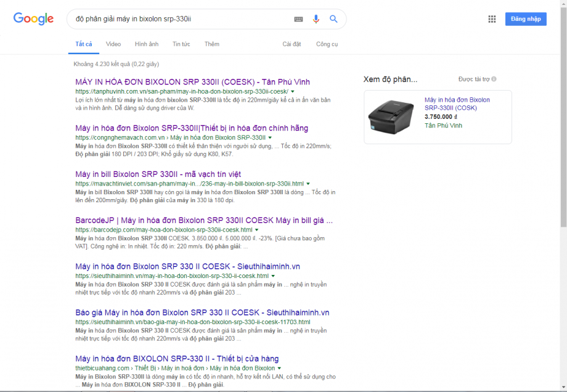Click the Xem độ phân... heading

click(390, 79)
